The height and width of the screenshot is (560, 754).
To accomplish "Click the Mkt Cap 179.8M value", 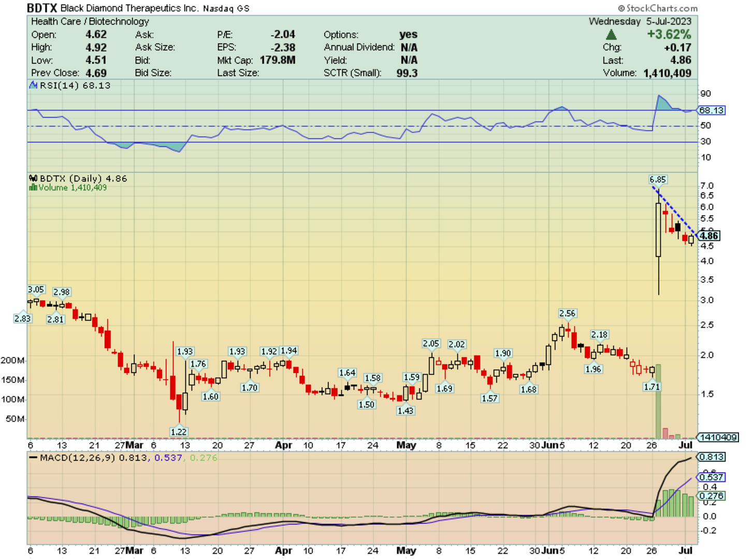I will pos(278,60).
